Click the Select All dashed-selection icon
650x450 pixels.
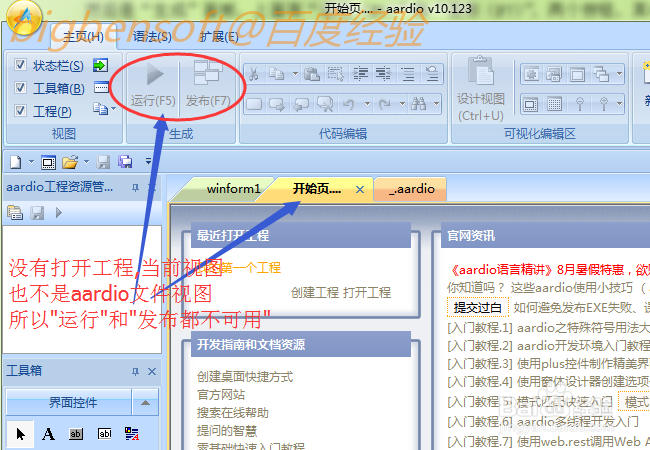(336, 74)
